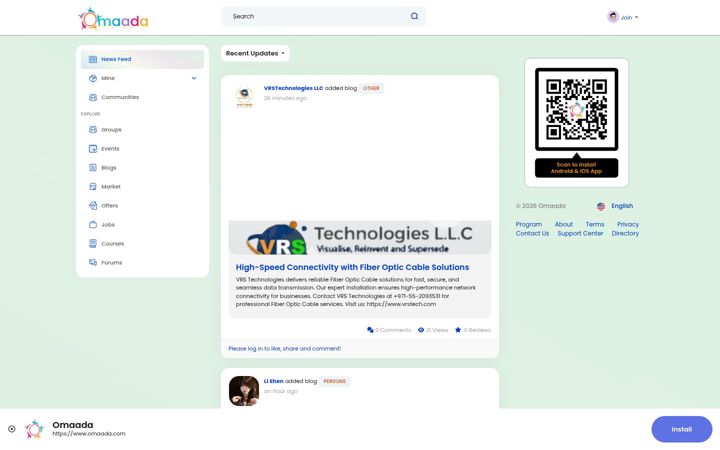
Task: Click the Omaada logo in header
Action: 113,19
